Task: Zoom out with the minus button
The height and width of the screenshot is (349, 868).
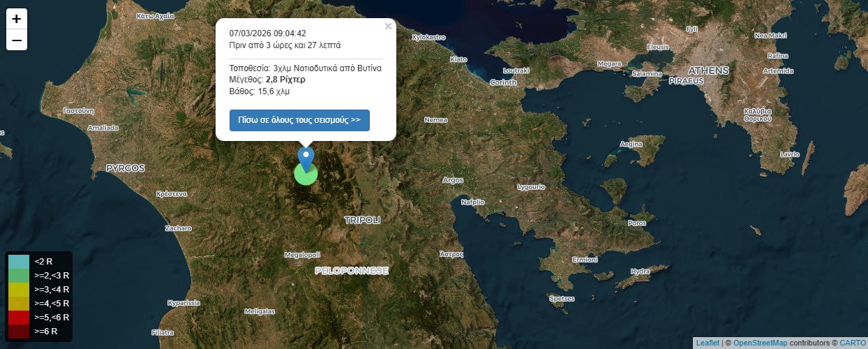Action: tap(17, 40)
